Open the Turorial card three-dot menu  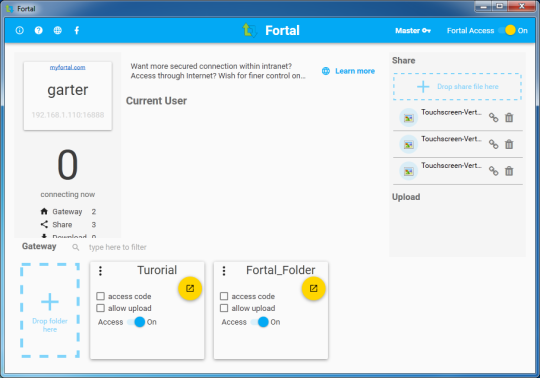point(100,271)
